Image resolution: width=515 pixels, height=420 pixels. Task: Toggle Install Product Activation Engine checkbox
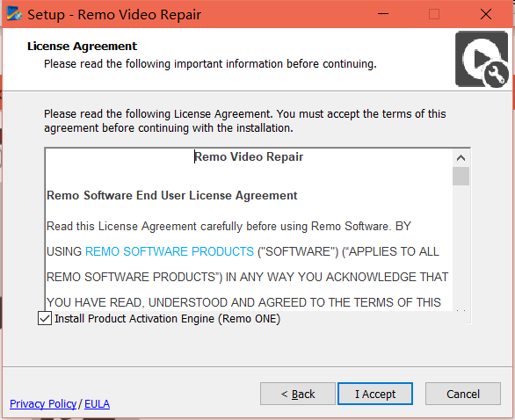[45, 318]
